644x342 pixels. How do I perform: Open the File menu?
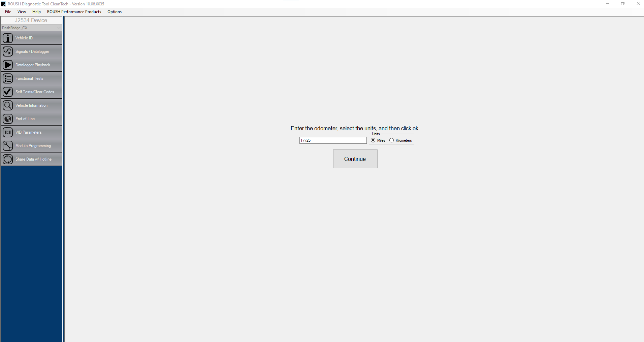tap(7, 11)
